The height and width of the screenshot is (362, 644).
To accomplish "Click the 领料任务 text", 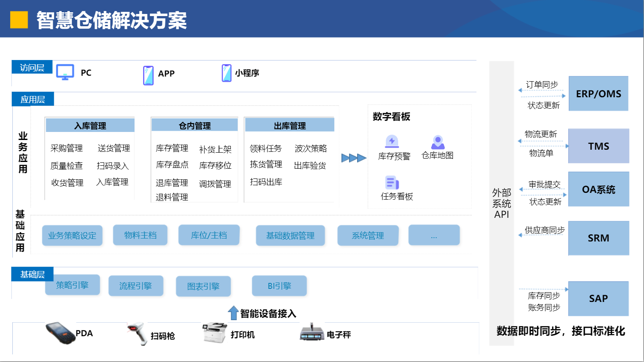I will click(266, 148).
